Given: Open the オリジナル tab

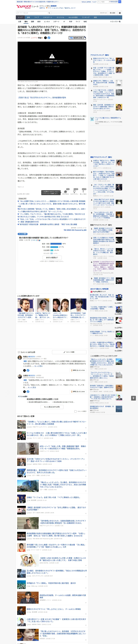Looking at the screenshot, I should (60, 17).
